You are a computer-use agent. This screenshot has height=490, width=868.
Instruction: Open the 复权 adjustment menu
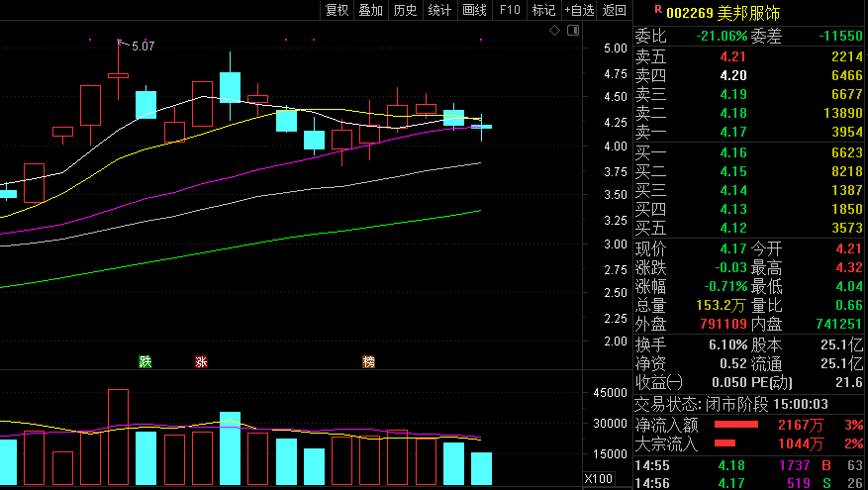[x=338, y=10]
